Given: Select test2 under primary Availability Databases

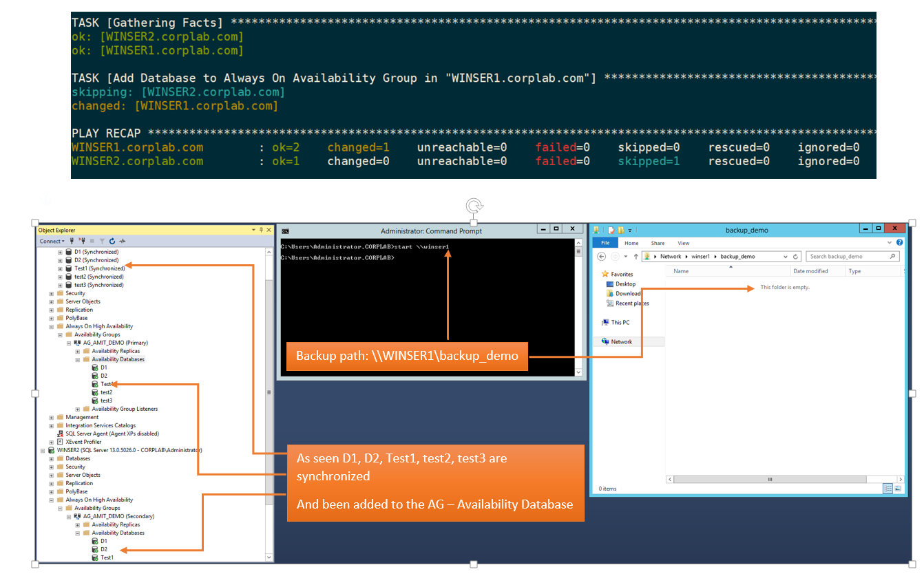Looking at the screenshot, I should 106,392.
